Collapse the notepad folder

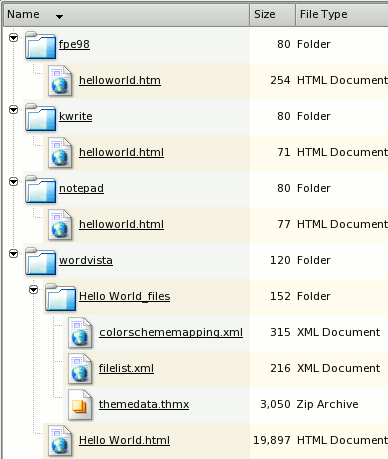13,182
